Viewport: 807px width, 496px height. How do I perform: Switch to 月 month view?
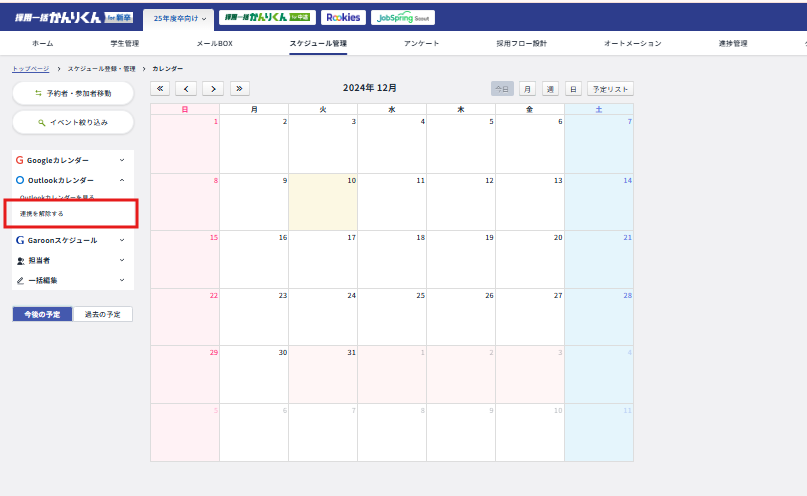tap(526, 89)
